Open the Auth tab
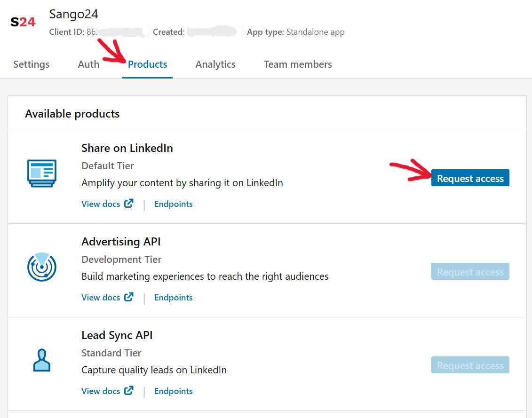Screen dimensions: 532x418 (88, 64)
